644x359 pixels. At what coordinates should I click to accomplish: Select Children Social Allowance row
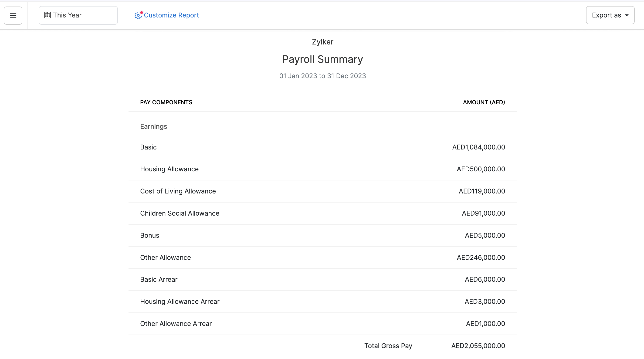click(x=180, y=213)
